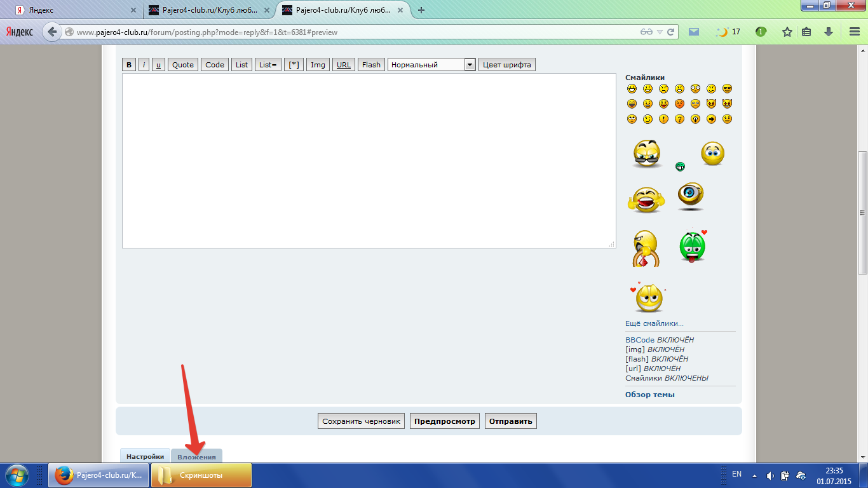Viewport: 868px width, 488px height.
Task: Insert the small green grinning smiley
Action: (x=680, y=166)
